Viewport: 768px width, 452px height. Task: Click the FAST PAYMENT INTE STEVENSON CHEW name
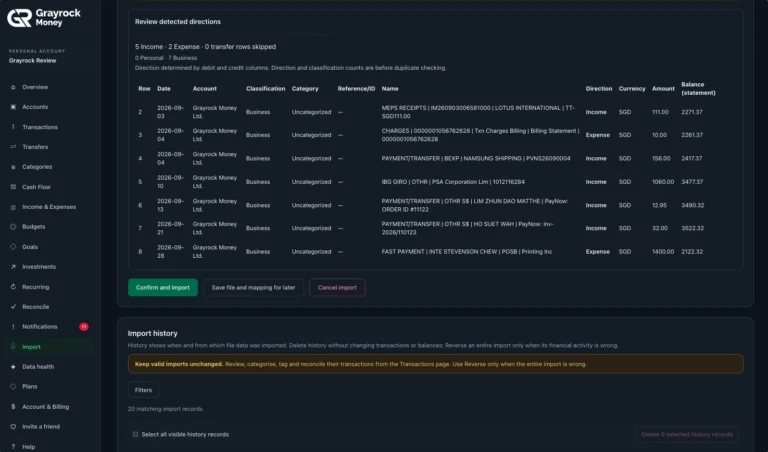[x=467, y=252]
